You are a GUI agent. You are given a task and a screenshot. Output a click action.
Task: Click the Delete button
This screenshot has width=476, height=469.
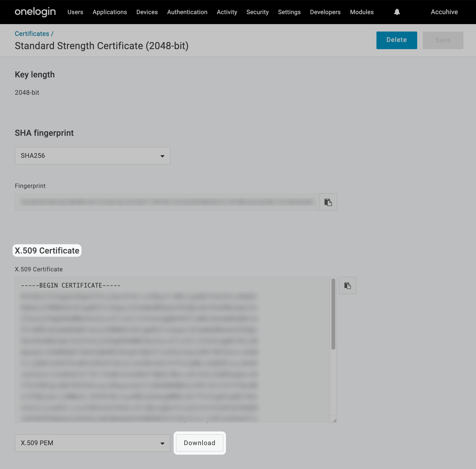click(397, 40)
